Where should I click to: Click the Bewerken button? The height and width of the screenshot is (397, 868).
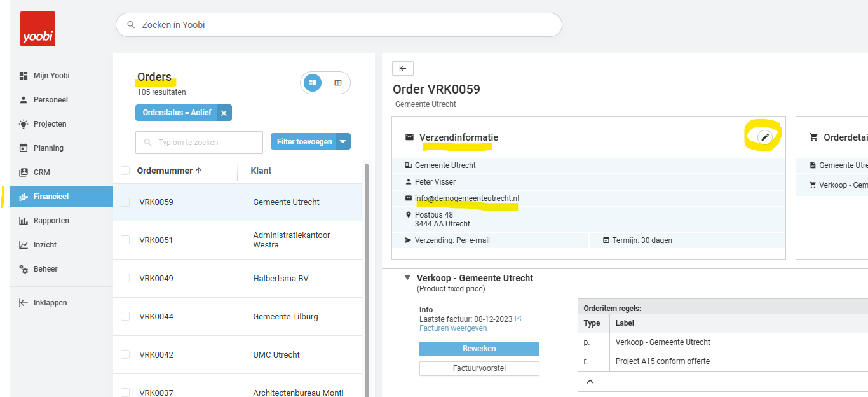[x=479, y=349]
